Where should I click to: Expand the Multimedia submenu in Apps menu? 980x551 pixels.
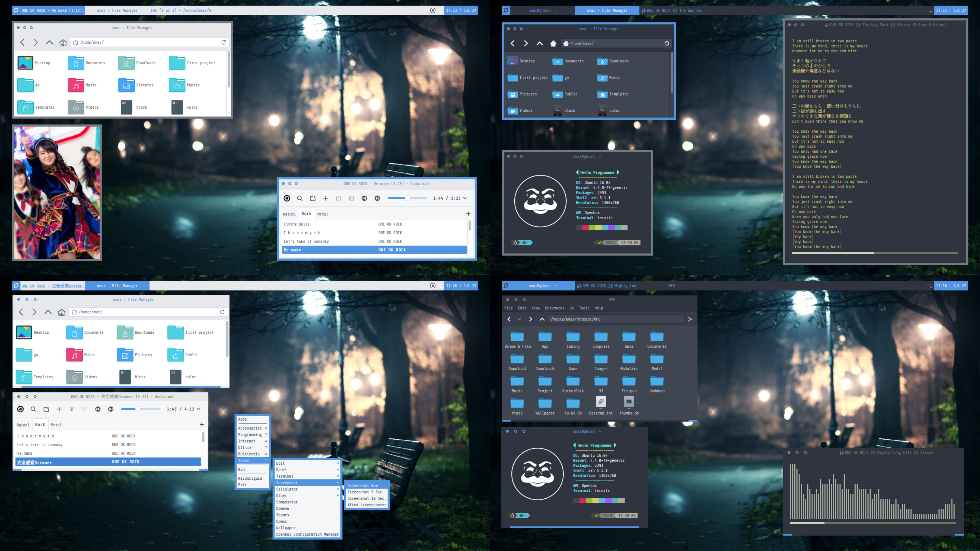253,454
